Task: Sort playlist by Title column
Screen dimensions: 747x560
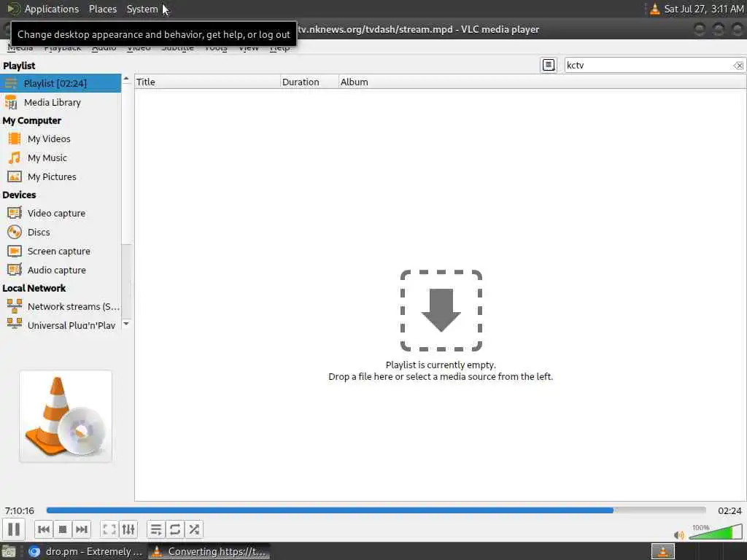Action: tap(207, 82)
